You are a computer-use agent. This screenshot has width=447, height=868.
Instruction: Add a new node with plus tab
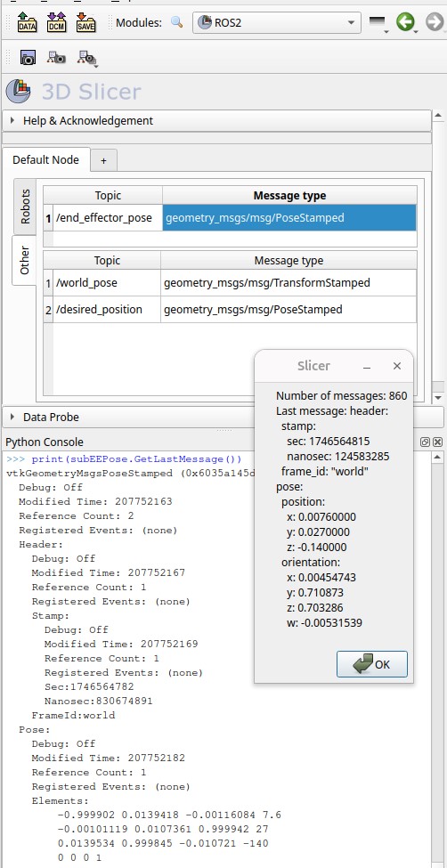coord(103,160)
